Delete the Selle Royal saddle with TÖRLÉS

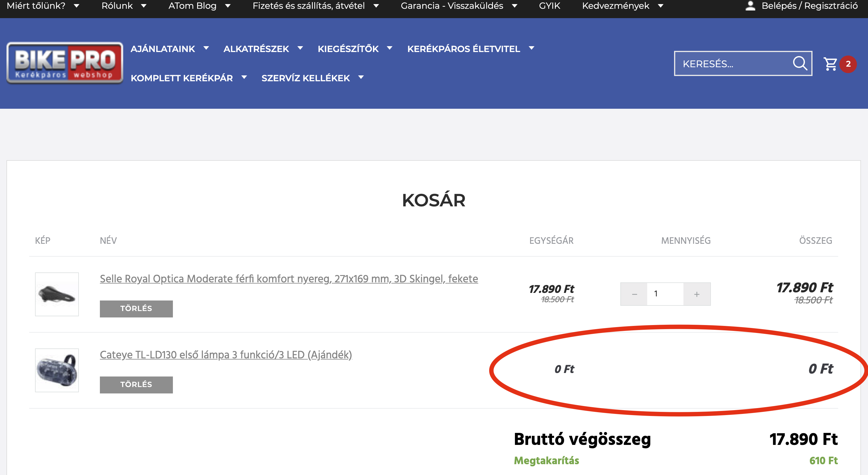coord(136,309)
